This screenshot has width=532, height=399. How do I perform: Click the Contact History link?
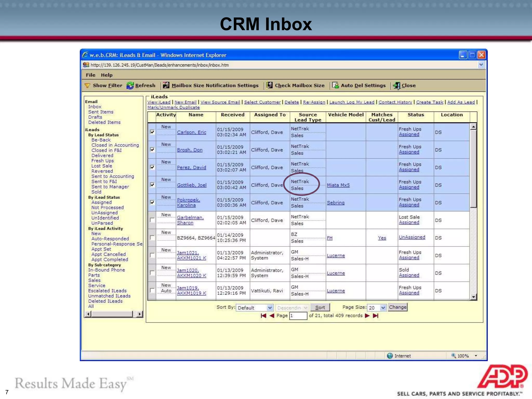tap(395, 102)
